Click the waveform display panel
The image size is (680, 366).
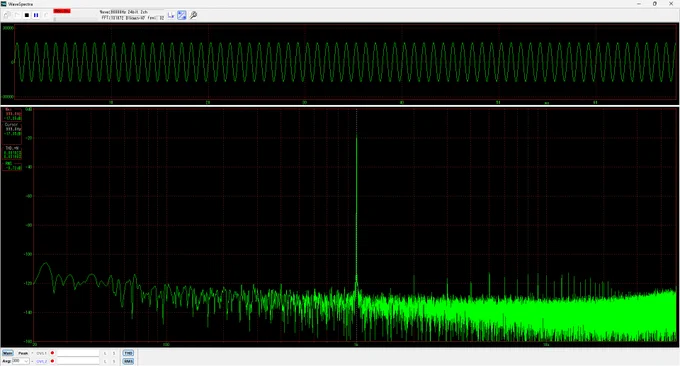pos(346,62)
